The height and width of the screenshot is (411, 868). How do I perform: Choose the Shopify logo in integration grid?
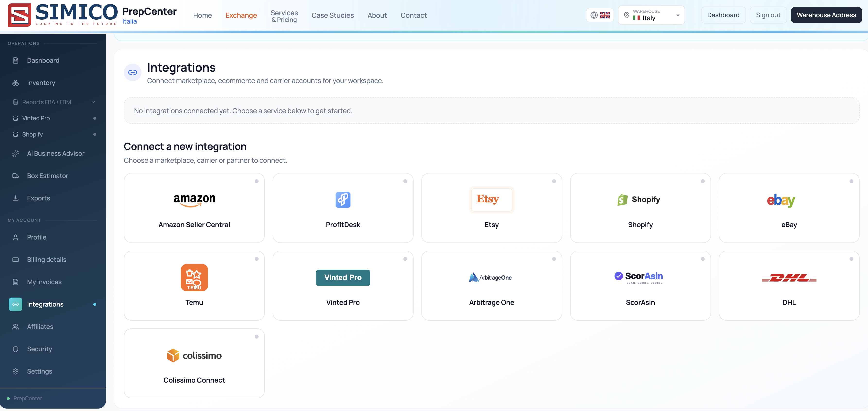pos(639,199)
